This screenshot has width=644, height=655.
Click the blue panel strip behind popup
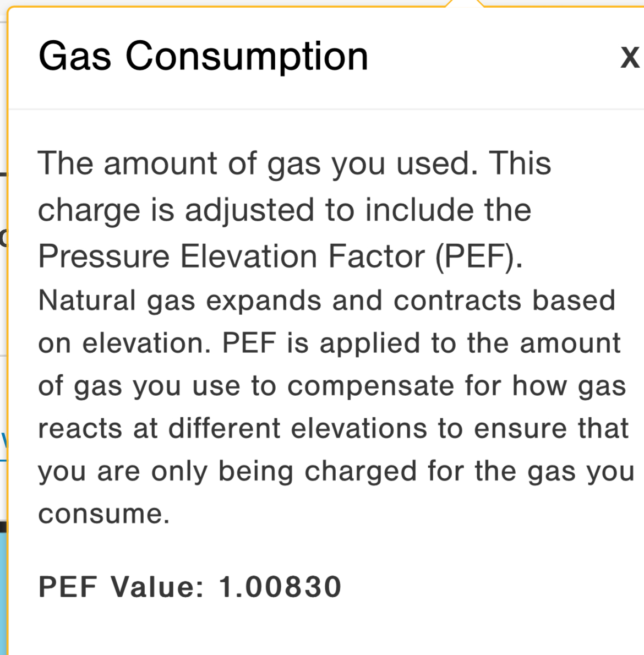3,594
